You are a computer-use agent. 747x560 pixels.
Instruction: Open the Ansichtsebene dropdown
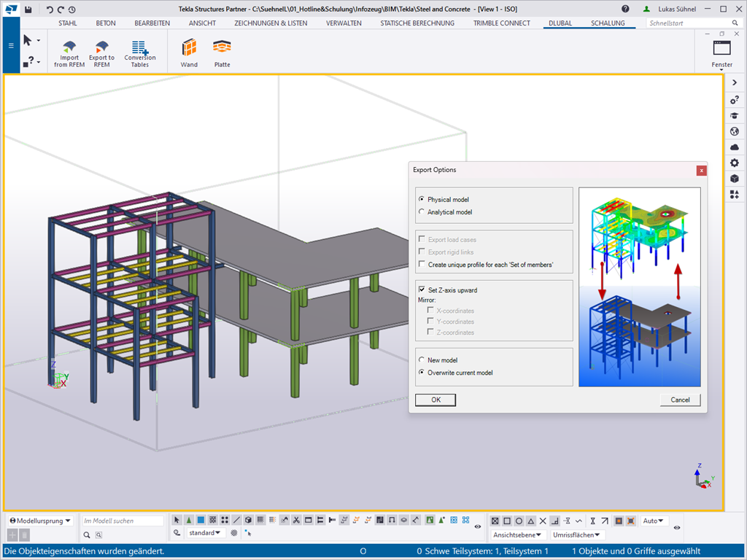pyautogui.click(x=518, y=534)
